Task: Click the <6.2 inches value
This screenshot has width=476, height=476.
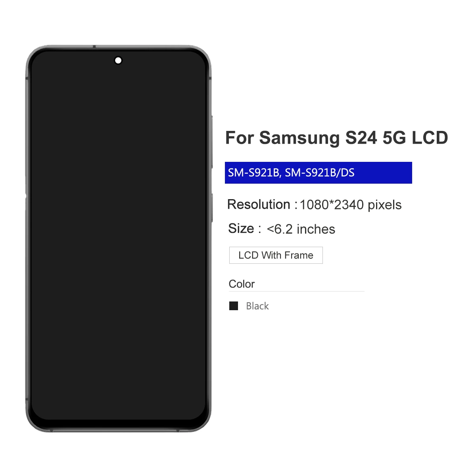Action: (x=301, y=229)
